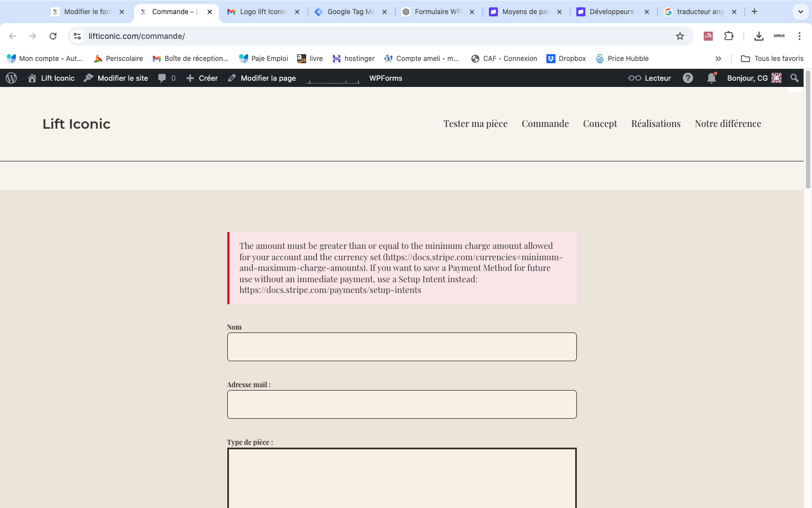
Task: Open the Concept navigation item
Action: (600, 124)
